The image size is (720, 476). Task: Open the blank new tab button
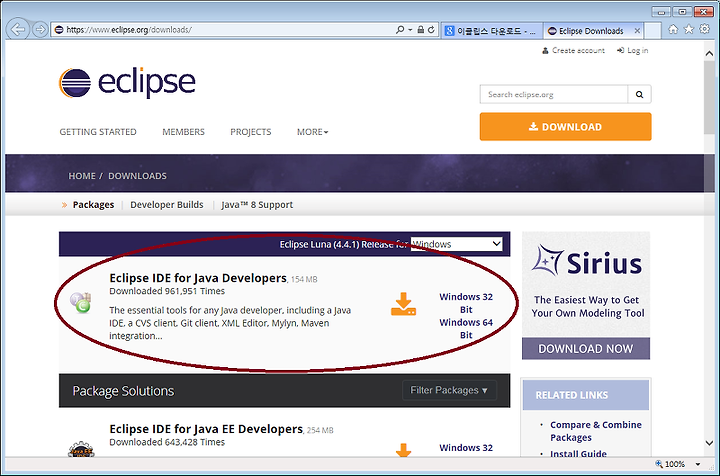[652, 31]
